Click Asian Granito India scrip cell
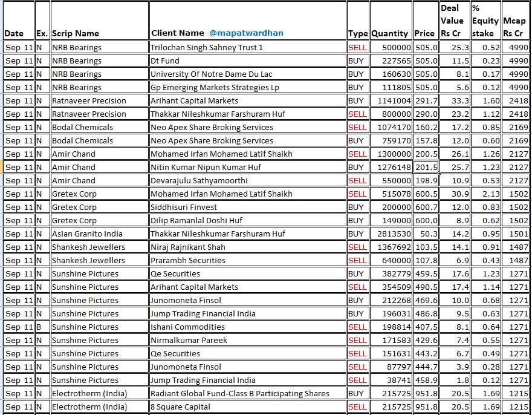Image resolution: width=532 pixels, height=415 pixels. tap(99, 234)
